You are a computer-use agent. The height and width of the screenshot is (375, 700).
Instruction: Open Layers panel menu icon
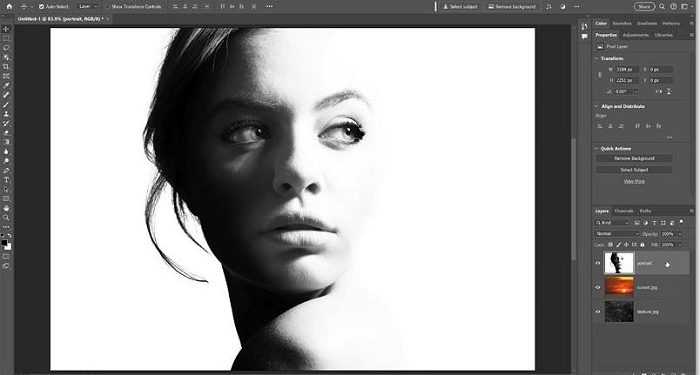[692, 211]
